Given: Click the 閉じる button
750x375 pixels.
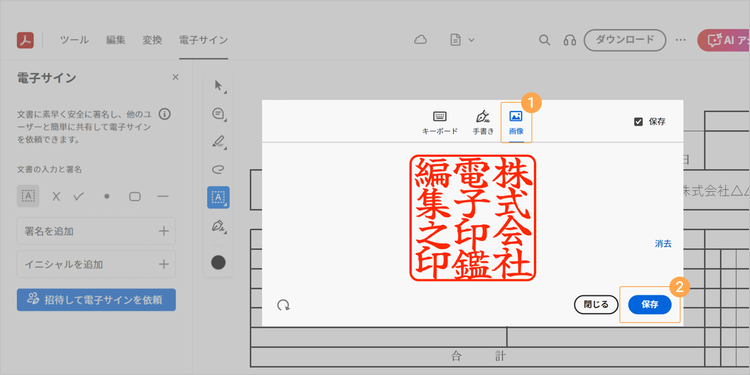Looking at the screenshot, I should (x=596, y=305).
